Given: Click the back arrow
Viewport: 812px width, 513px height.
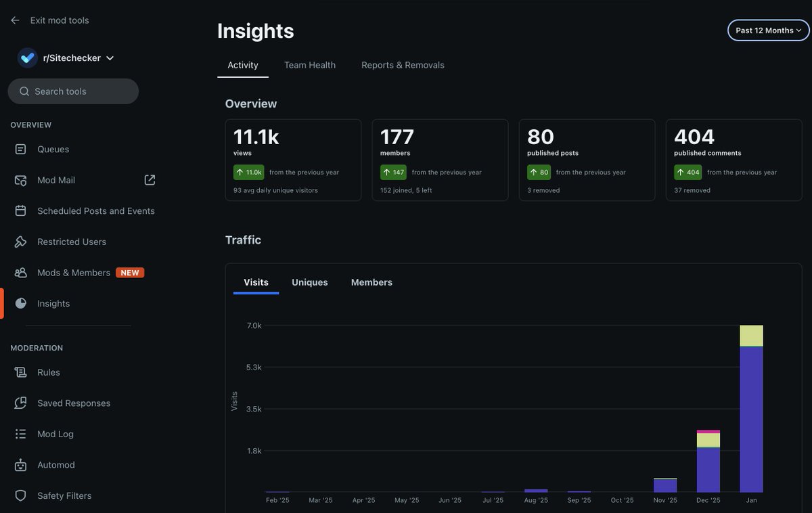Looking at the screenshot, I should [14, 20].
